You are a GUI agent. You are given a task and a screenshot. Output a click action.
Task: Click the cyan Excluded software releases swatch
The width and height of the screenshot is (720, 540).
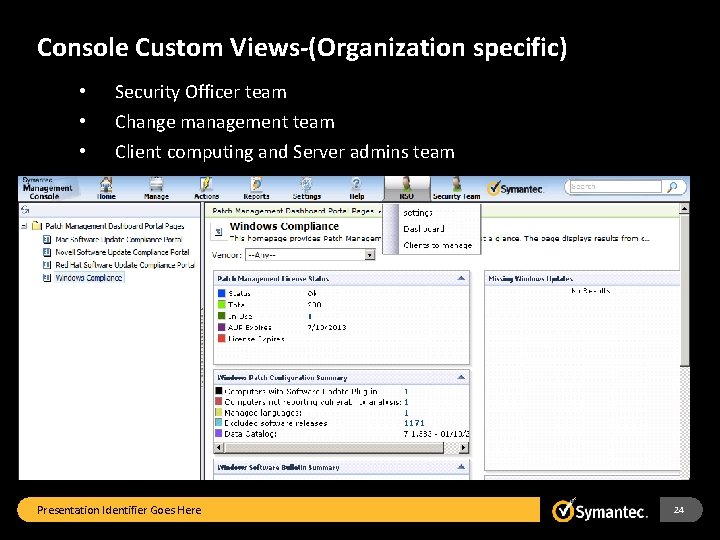pos(219,423)
